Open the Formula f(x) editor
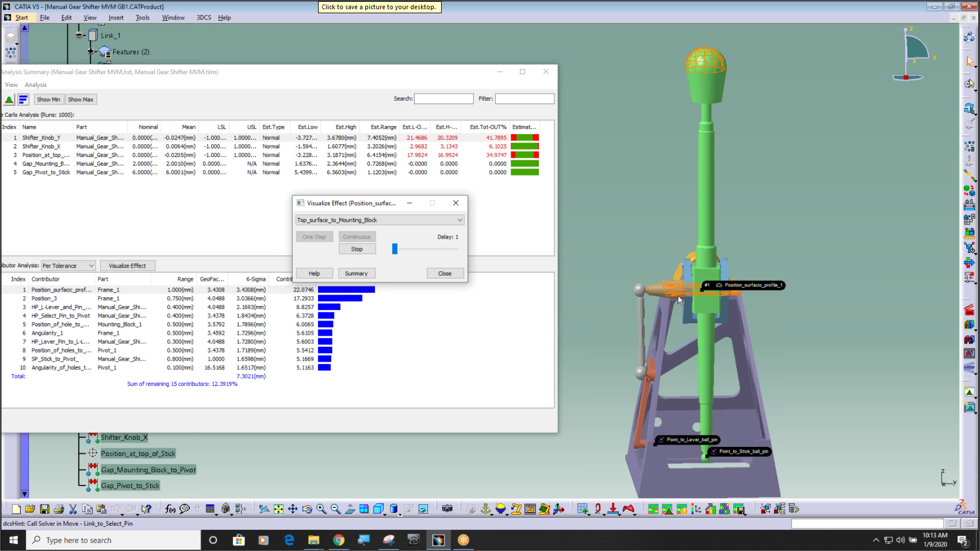 tap(170, 509)
